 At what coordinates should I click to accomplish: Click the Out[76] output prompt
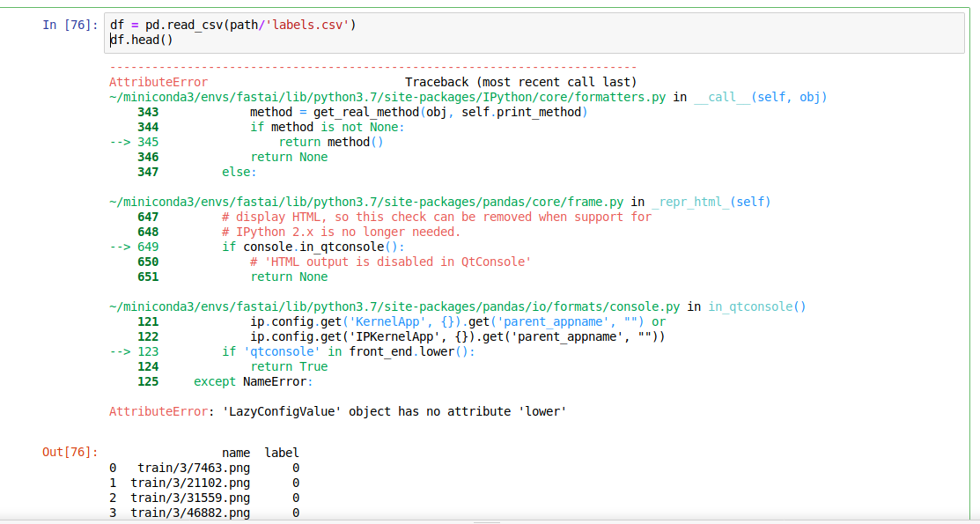tap(70, 452)
